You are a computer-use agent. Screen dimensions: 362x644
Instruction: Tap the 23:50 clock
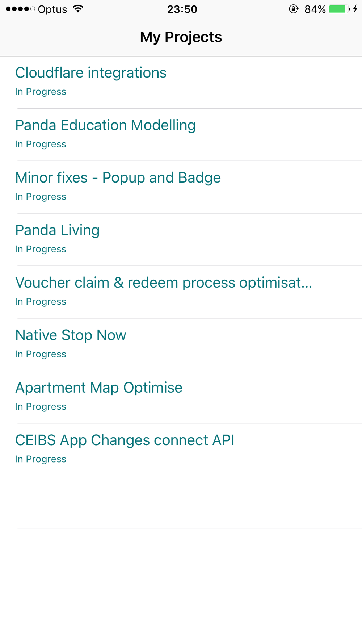(x=182, y=9)
